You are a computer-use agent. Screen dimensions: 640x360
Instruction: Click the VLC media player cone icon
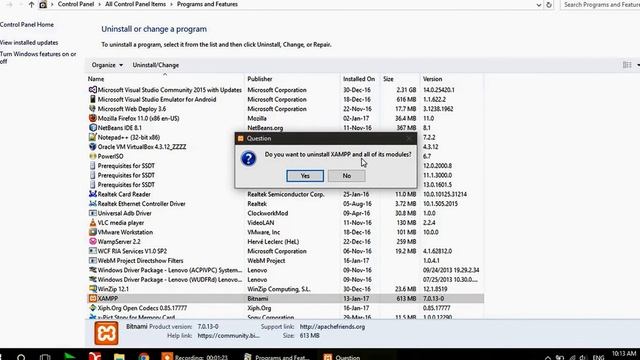tap(93, 222)
